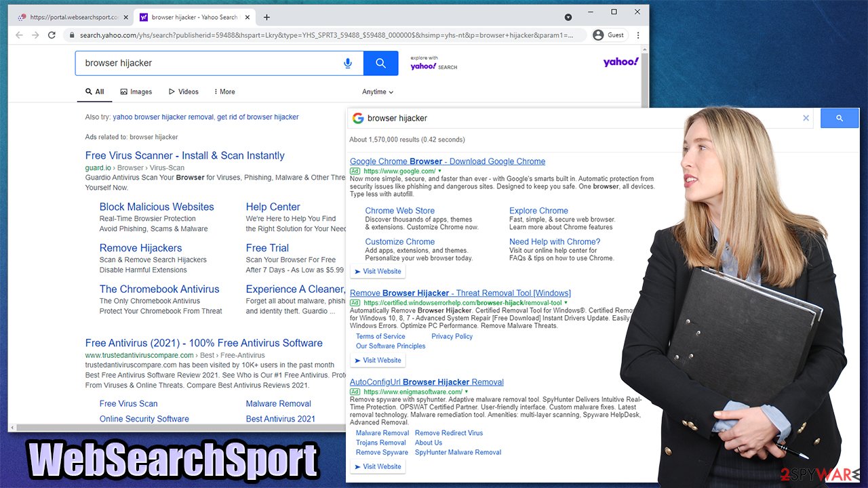Click the Yahoo window vertical scrollbar

(644, 81)
